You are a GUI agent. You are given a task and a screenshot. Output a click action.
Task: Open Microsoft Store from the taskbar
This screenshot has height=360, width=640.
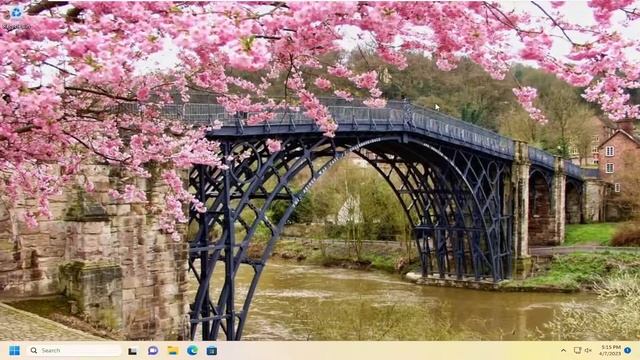point(211,350)
